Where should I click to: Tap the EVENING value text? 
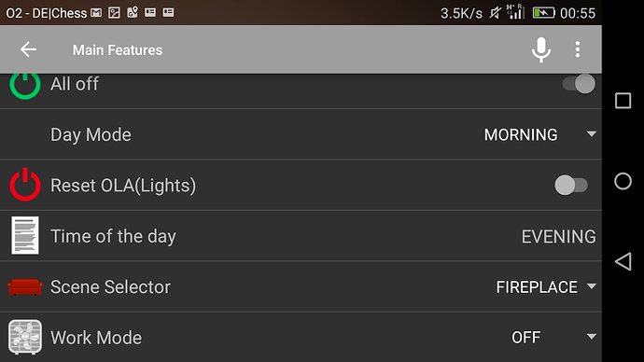tap(558, 236)
